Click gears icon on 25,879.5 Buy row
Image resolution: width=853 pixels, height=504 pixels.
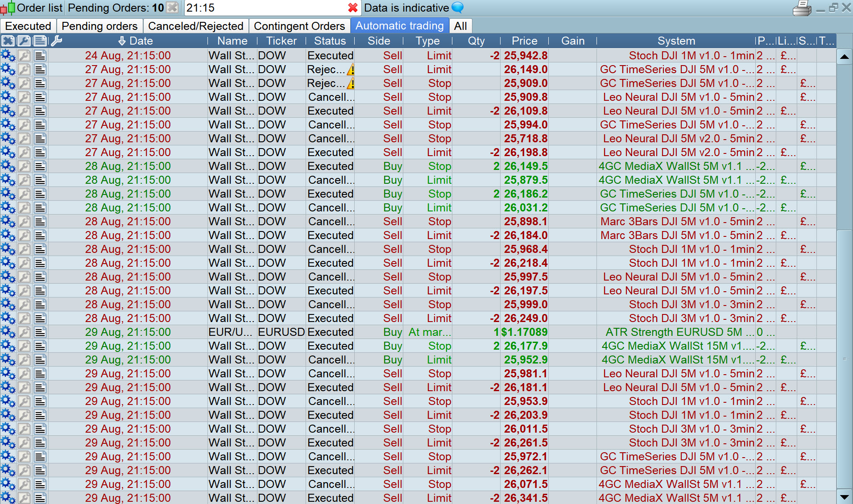tap(8, 180)
